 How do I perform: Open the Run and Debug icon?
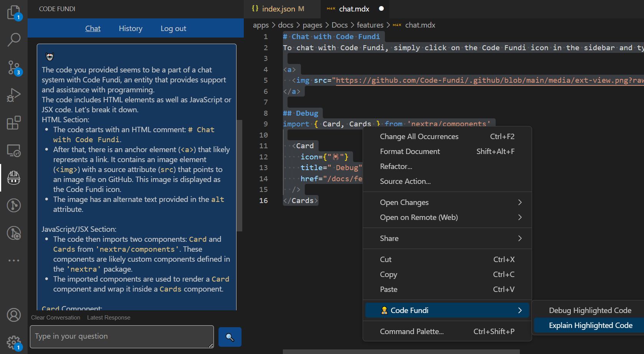pos(14,95)
